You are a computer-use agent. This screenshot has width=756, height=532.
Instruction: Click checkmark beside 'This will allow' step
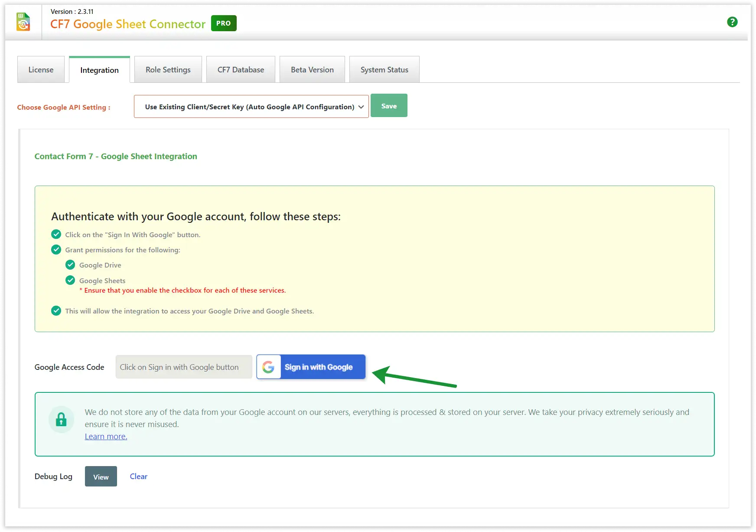56,311
